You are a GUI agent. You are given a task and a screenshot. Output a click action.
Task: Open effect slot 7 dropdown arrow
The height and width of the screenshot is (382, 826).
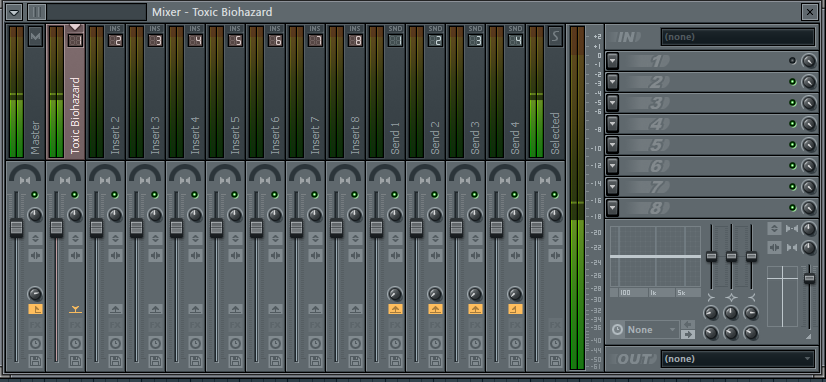click(x=612, y=187)
